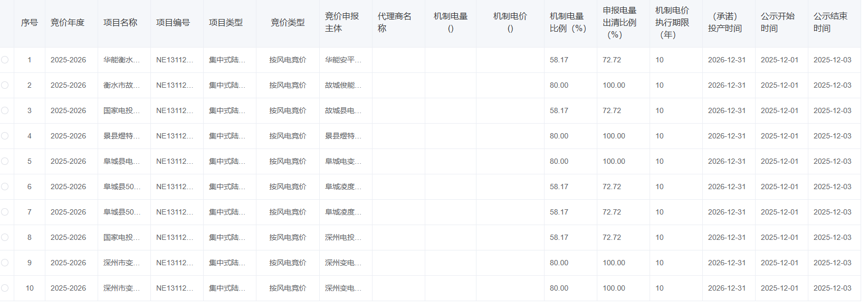Click project name 深州市变… in row 9

tap(121, 263)
